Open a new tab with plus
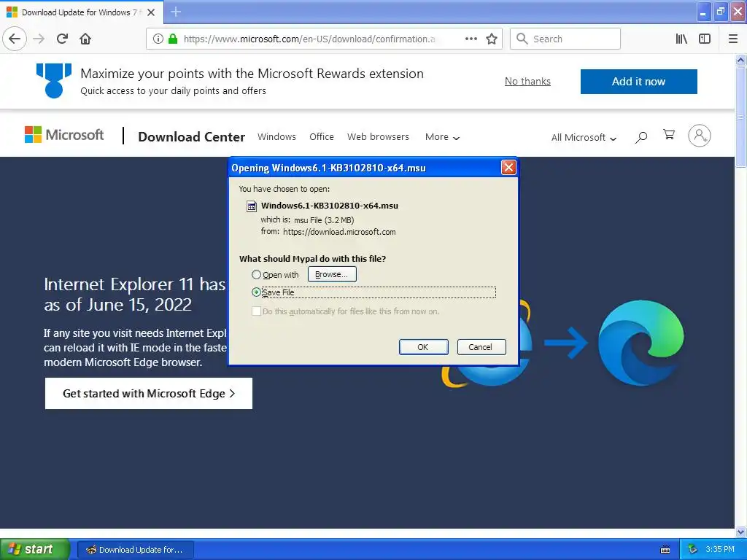 pos(176,12)
